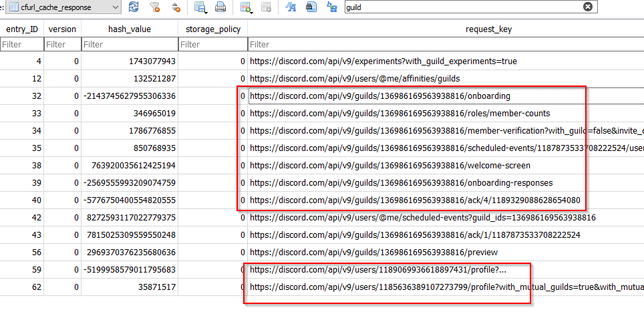Clear the 'guild' search text
Viewport: 644px width, 318px height.
click(x=588, y=7)
